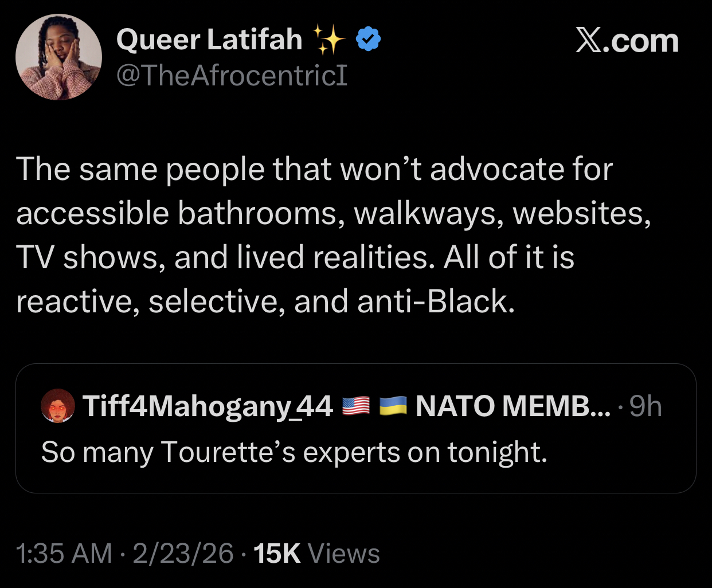Screen dimensions: 712x588
Task: Click the word websites in the post
Action: pyautogui.click(x=581, y=213)
